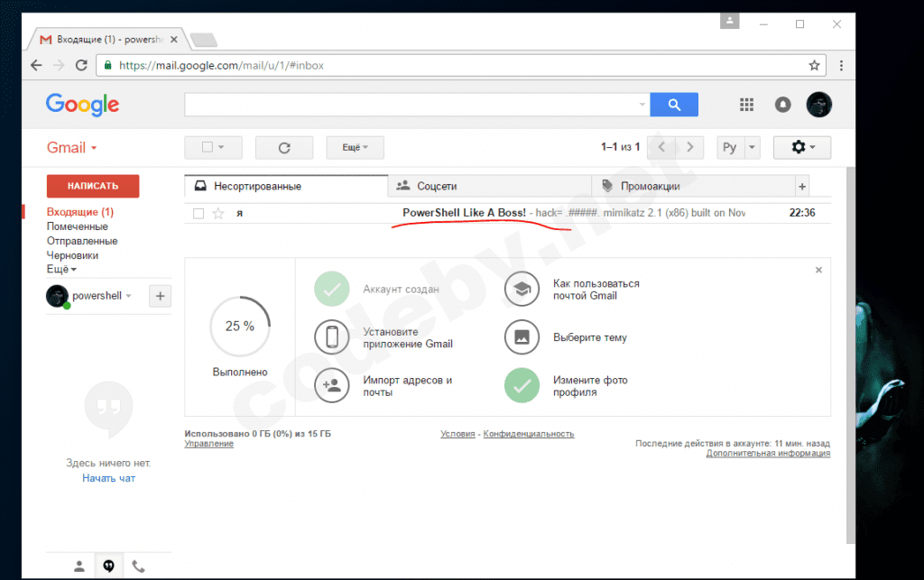The image size is (924, 580).
Task: Click the green check for profile photo
Action: click(522, 386)
